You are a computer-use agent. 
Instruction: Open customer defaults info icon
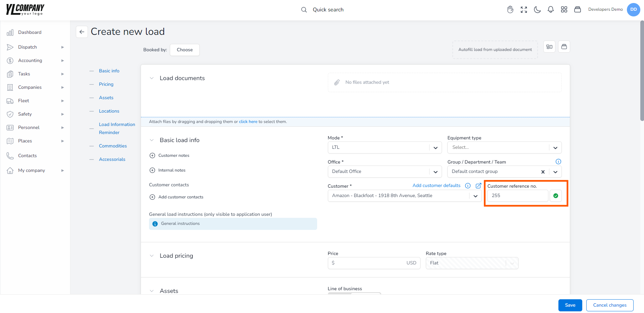[x=468, y=186]
